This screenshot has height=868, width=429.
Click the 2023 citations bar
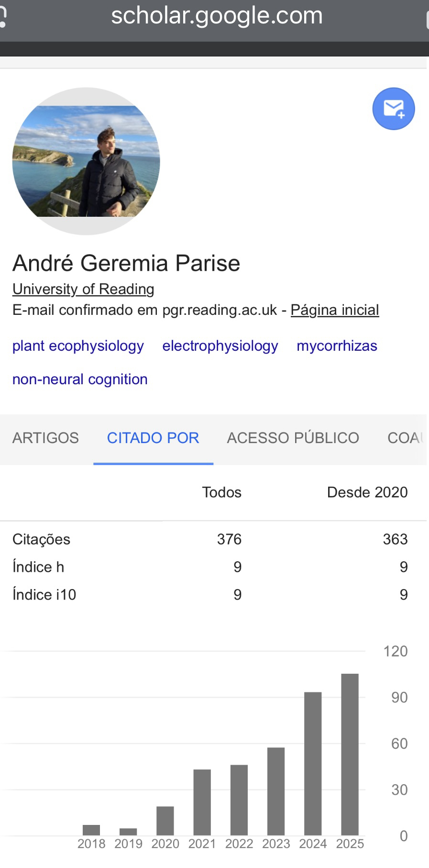click(x=276, y=791)
